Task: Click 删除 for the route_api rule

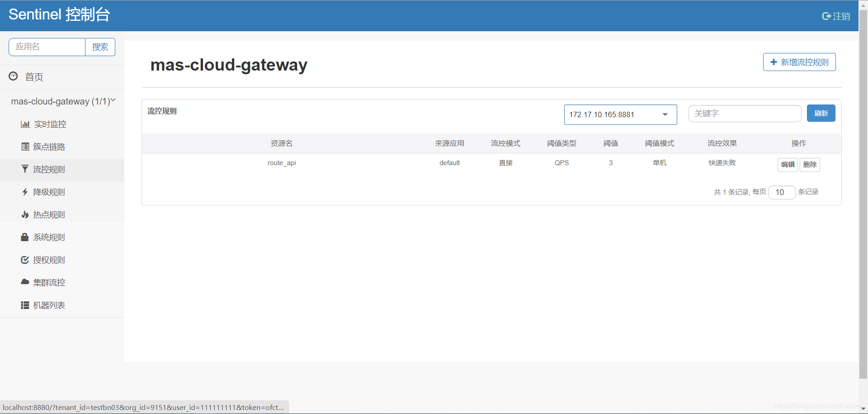Action: pos(810,165)
